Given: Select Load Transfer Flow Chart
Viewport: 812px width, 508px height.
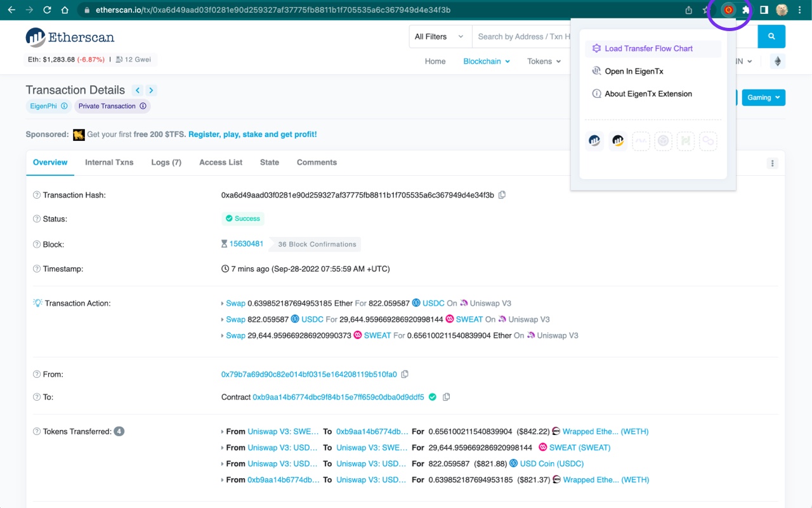Looking at the screenshot, I should pos(648,49).
